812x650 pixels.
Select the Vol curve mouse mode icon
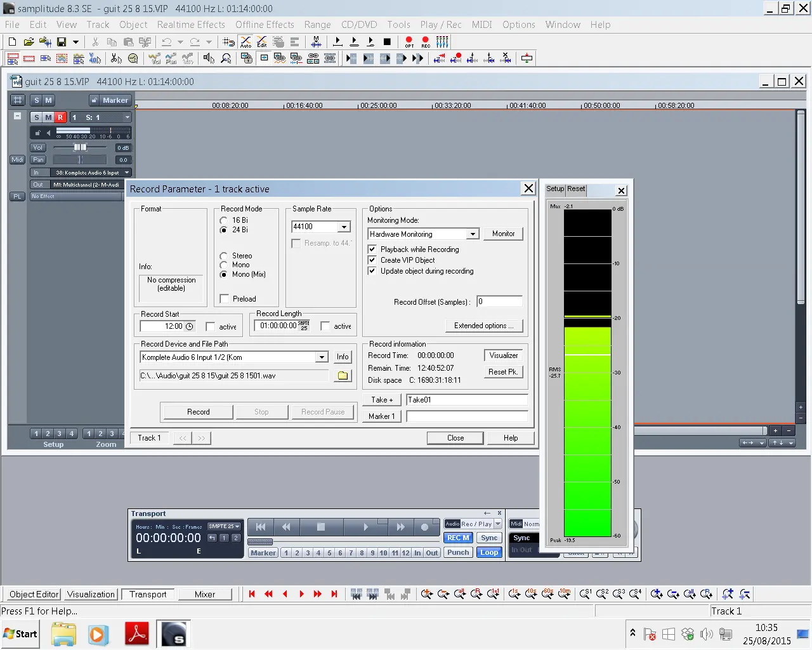(155, 58)
